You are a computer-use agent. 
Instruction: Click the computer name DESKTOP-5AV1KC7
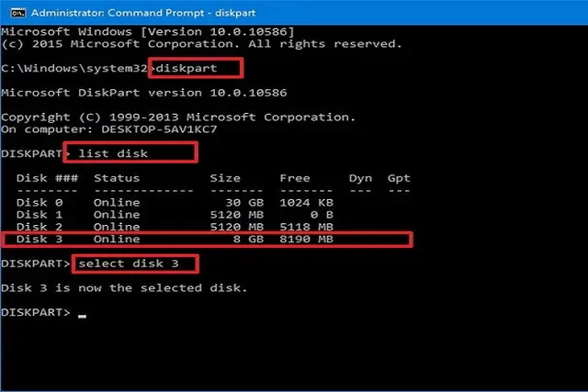pos(159,129)
